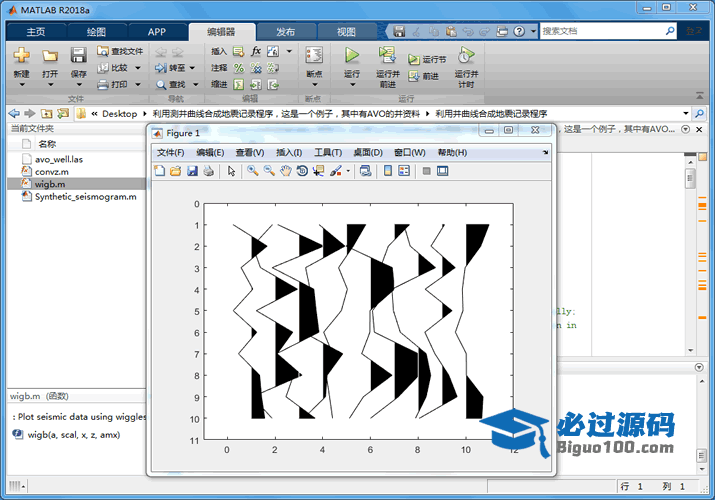The image size is (715, 500).
Task: Open Figure 1 桌面(D) menu
Action: point(368,153)
